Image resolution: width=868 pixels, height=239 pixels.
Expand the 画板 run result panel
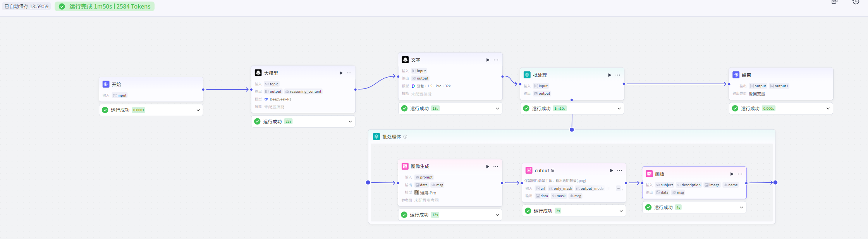(x=741, y=208)
